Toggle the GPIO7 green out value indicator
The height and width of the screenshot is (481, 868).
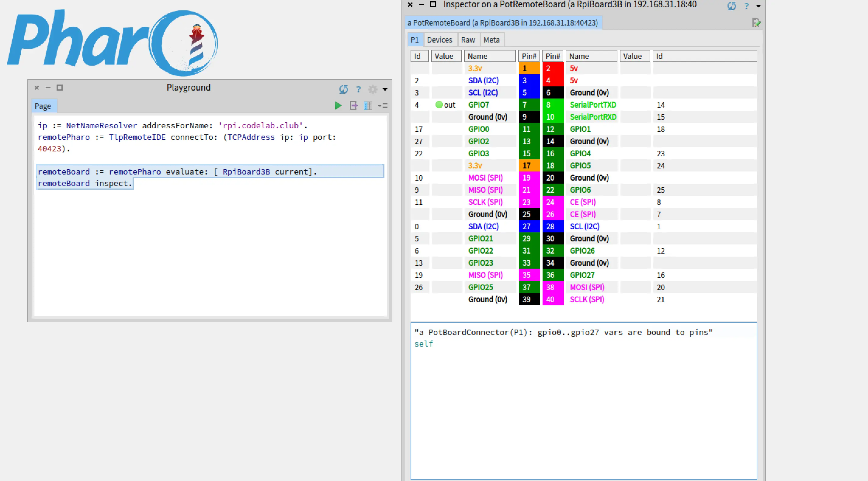[439, 105]
